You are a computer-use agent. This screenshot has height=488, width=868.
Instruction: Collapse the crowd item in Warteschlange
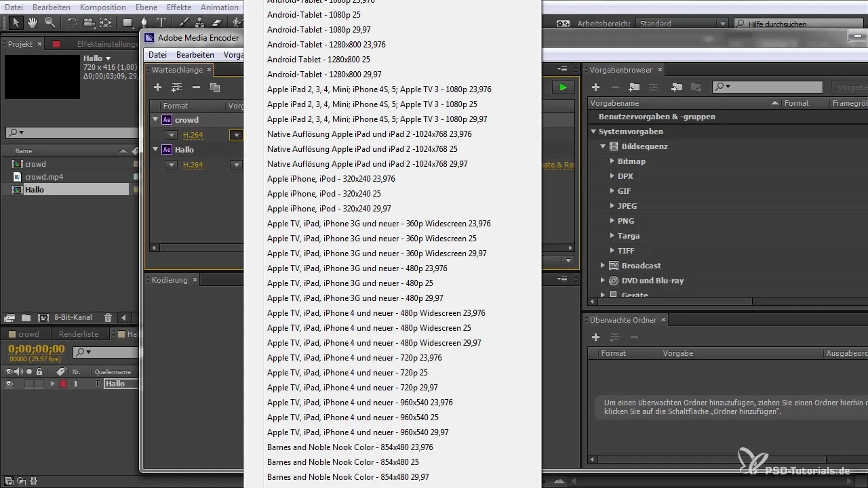[155, 120]
